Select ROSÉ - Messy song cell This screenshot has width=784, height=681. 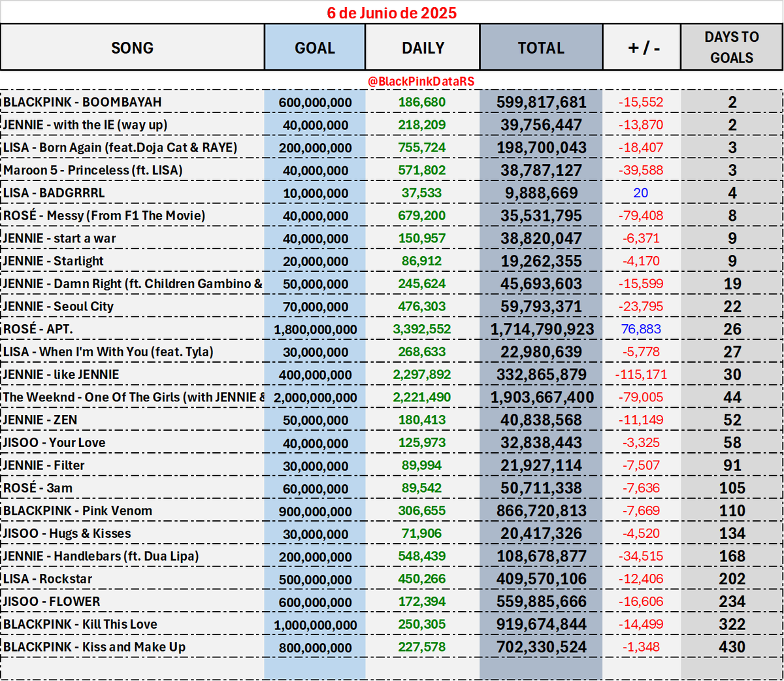[133, 216]
